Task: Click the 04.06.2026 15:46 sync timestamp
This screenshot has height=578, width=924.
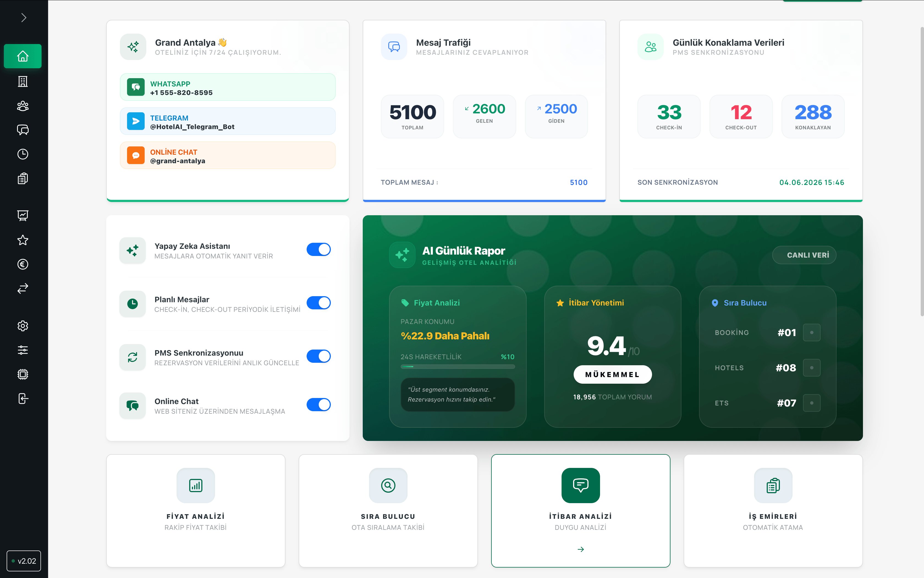Action: click(x=812, y=182)
